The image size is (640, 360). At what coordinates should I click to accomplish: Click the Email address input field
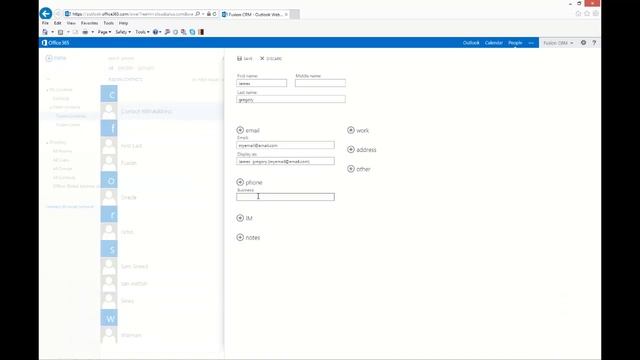[285, 145]
